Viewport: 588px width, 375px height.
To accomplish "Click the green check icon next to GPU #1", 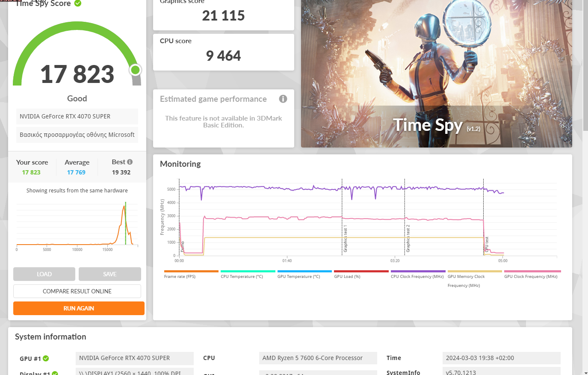I will pyautogui.click(x=46, y=358).
